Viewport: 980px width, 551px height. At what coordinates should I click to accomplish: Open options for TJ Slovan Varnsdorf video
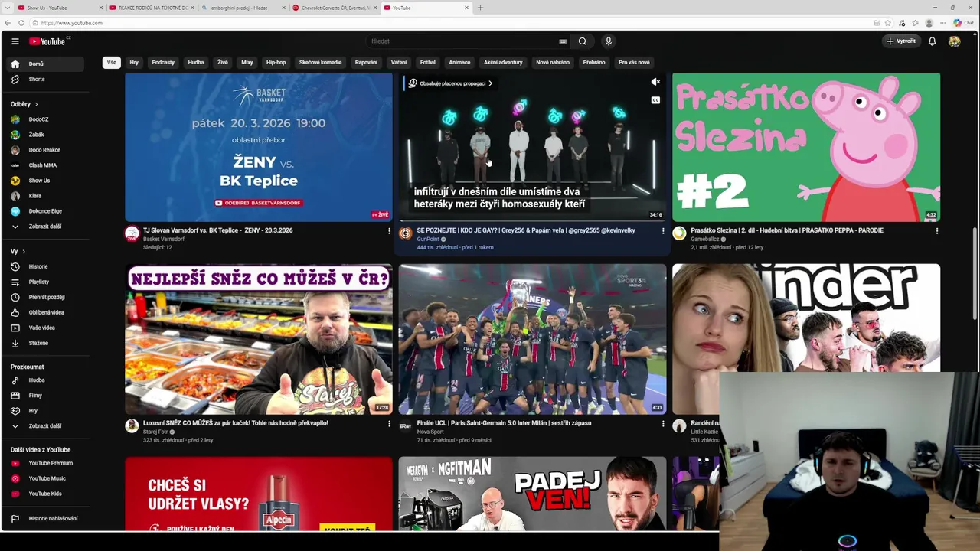point(389,231)
